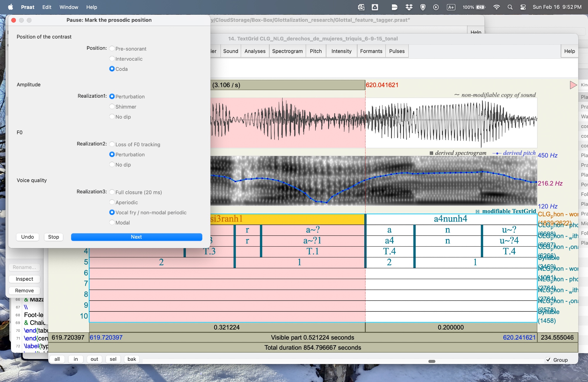The image size is (588, 382).
Task: Open the Praat Window menu
Action: point(69,7)
